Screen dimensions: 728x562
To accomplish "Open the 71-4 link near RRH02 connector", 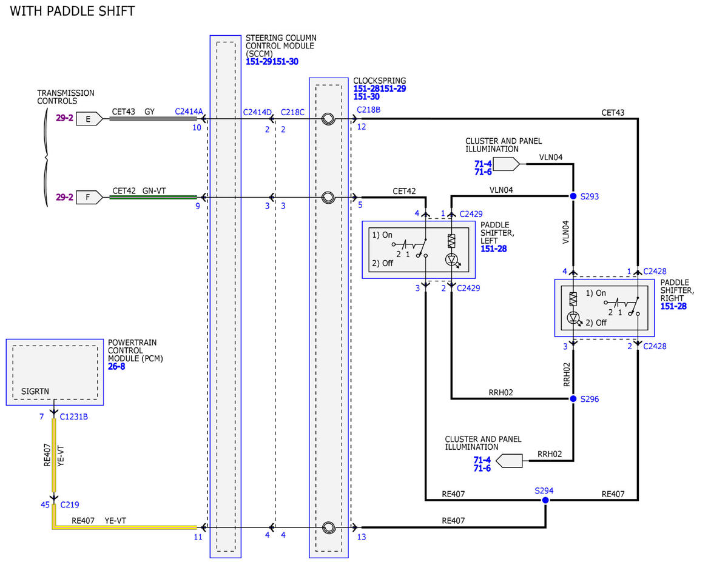I will pyautogui.click(x=482, y=460).
